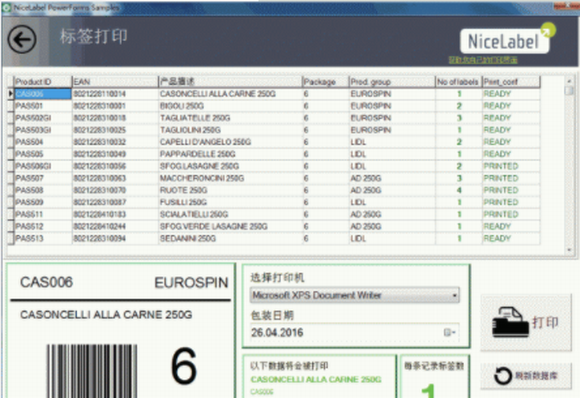Viewport: 580px width, 398px height.
Task: Sort by Product ID column header
Action: (43, 82)
